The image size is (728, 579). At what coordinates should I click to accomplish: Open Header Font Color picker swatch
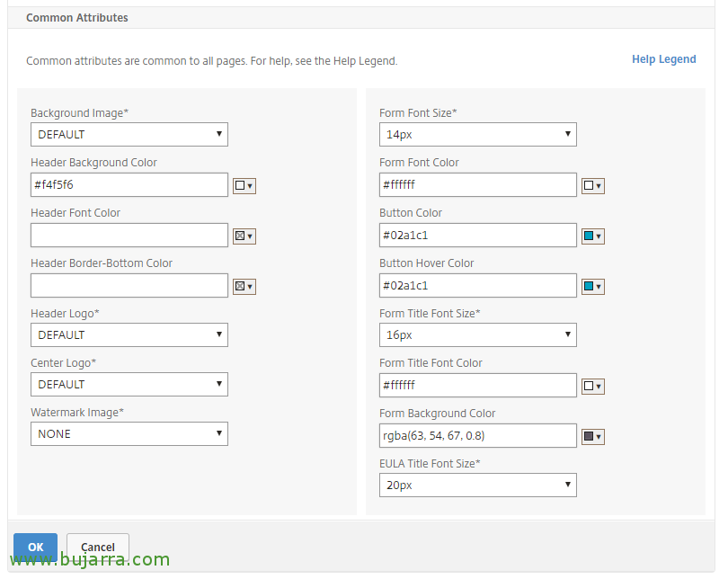point(244,236)
